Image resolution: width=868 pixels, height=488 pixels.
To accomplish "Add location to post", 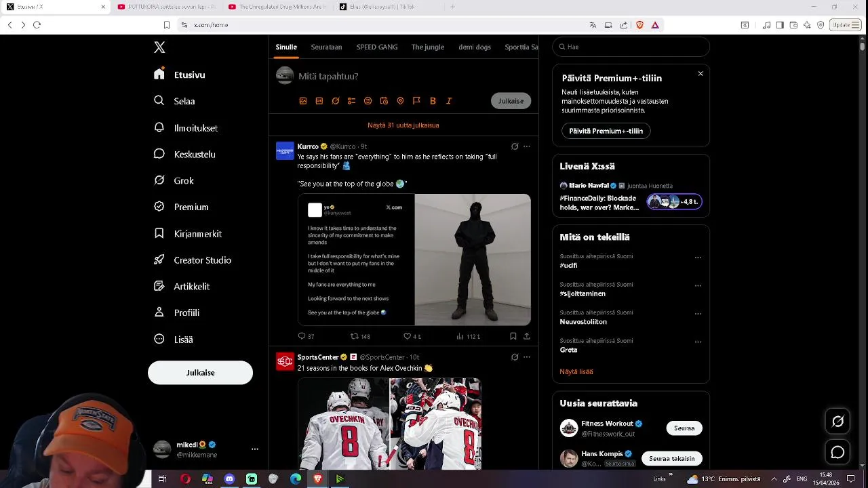I will (400, 101).
